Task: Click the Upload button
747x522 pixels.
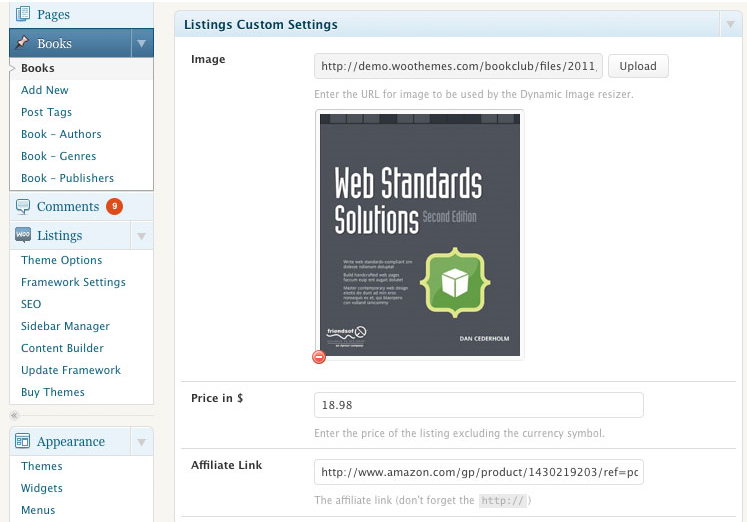Action: (638, 66)
